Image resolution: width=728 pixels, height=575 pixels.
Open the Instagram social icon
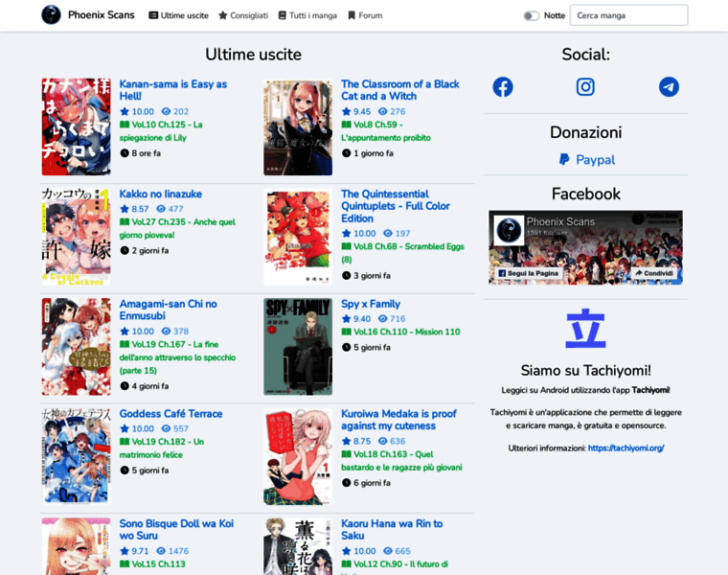585,87
